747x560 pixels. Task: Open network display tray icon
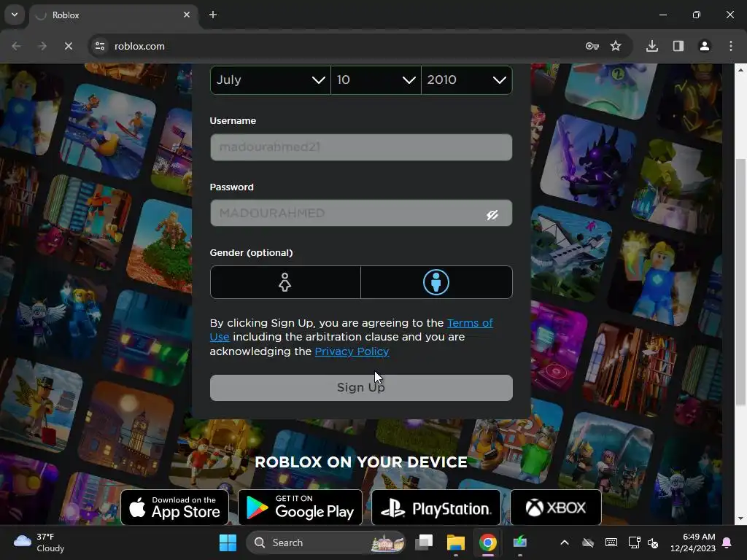[x=634, y=542]
